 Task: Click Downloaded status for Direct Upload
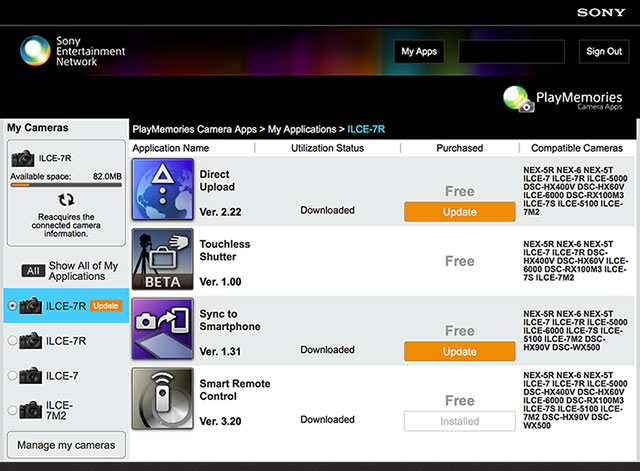pyautogui.click(x=327, y=210)
